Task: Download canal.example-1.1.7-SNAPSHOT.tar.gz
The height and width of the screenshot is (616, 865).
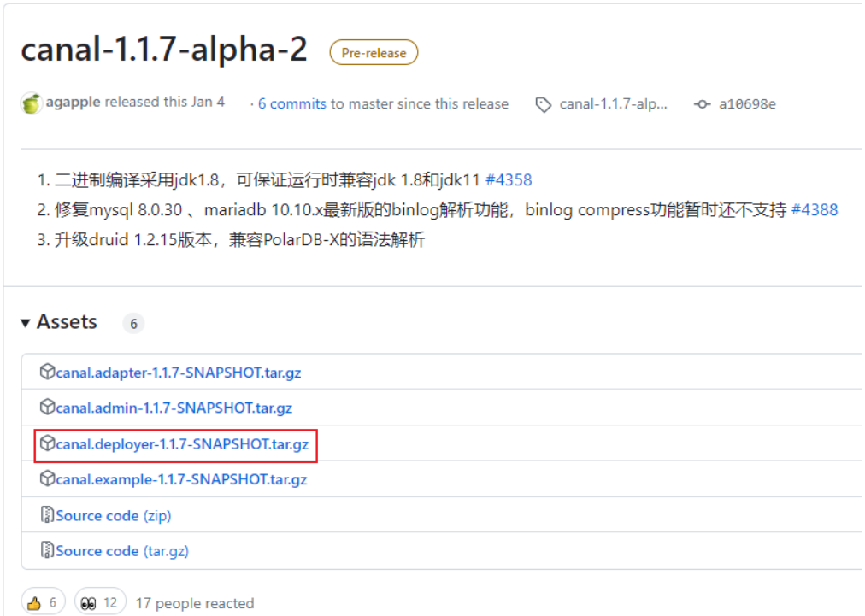Action: [x=181, y=479]
